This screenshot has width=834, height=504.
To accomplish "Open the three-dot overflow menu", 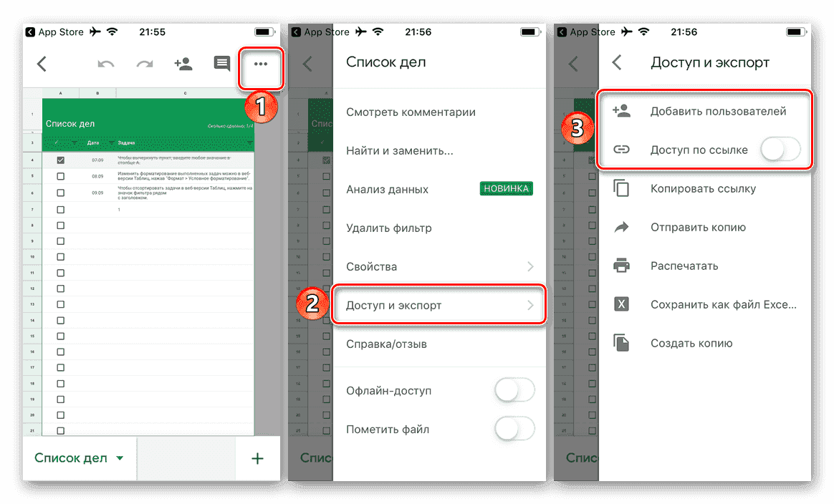I will click(261, 64).
